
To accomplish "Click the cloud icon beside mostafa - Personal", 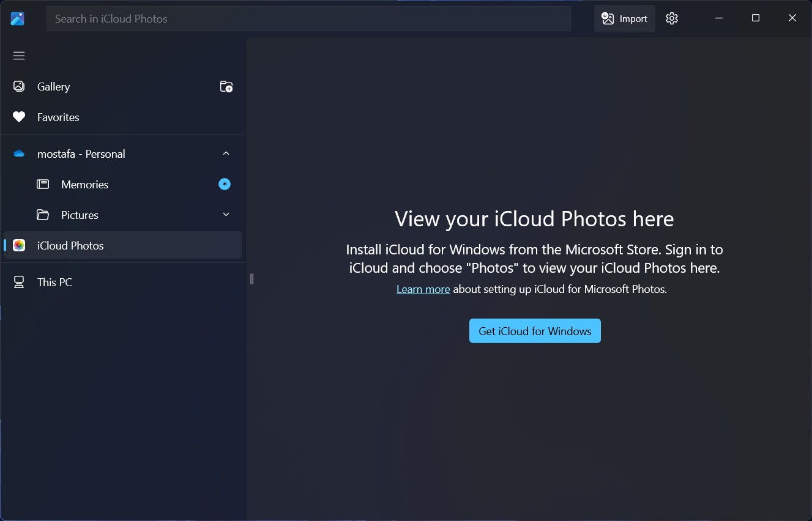I will click(x=18, y=153).
